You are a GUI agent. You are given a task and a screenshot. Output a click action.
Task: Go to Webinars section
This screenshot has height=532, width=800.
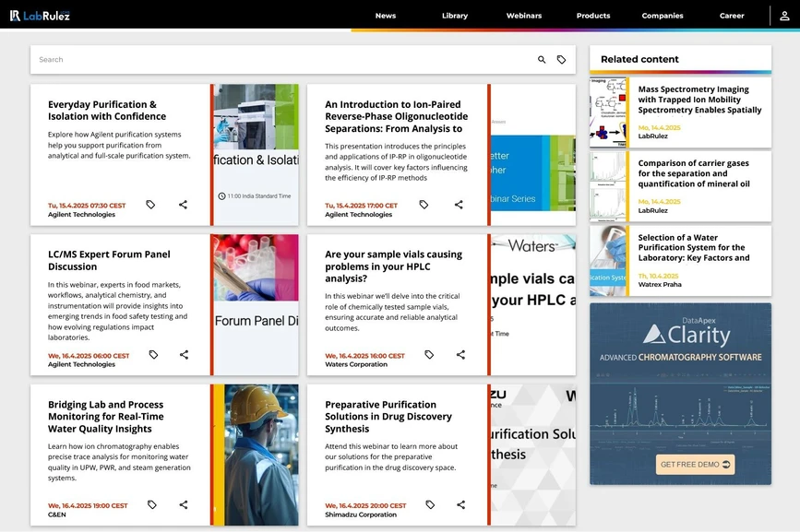[524, 16]
